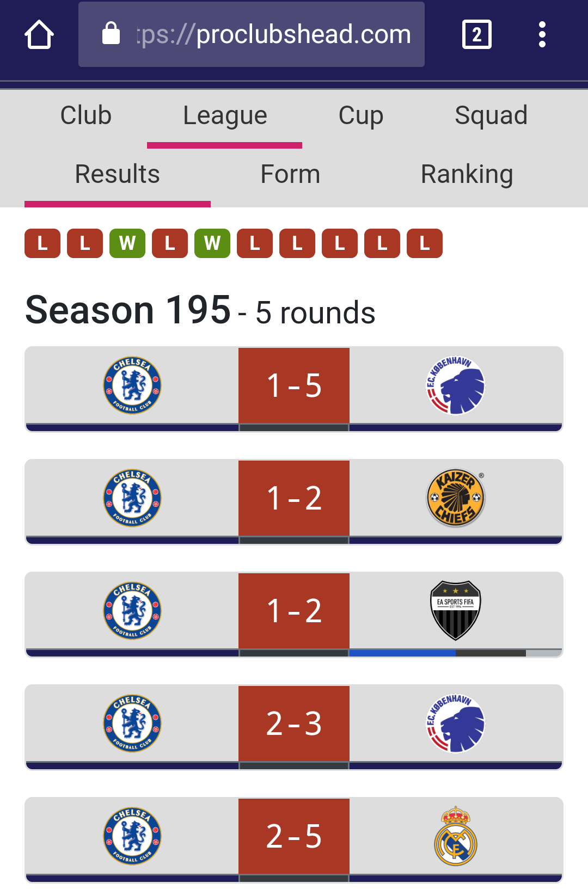Tap the browser home icon
This screenshot has width=588, height=889.
(39, 34)
